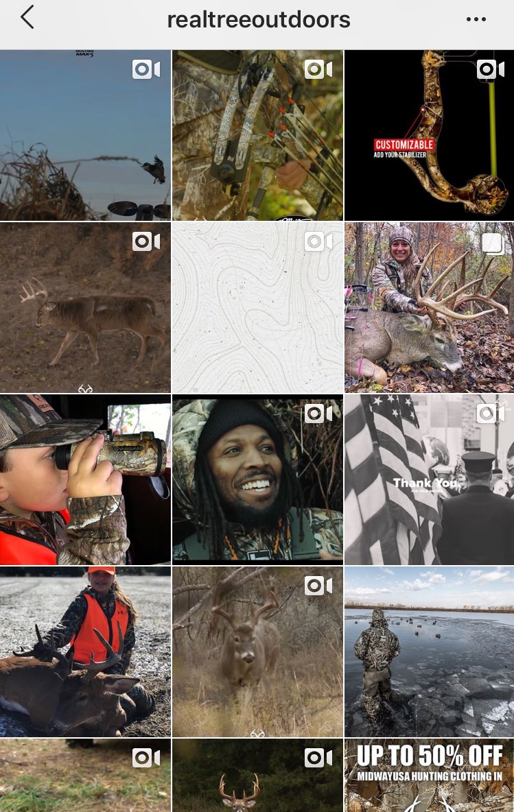Image resolution: width=514 pixels, height=812 pixels.
Task: Tap video icon on topographic map post
Action: tap(318, 241)
